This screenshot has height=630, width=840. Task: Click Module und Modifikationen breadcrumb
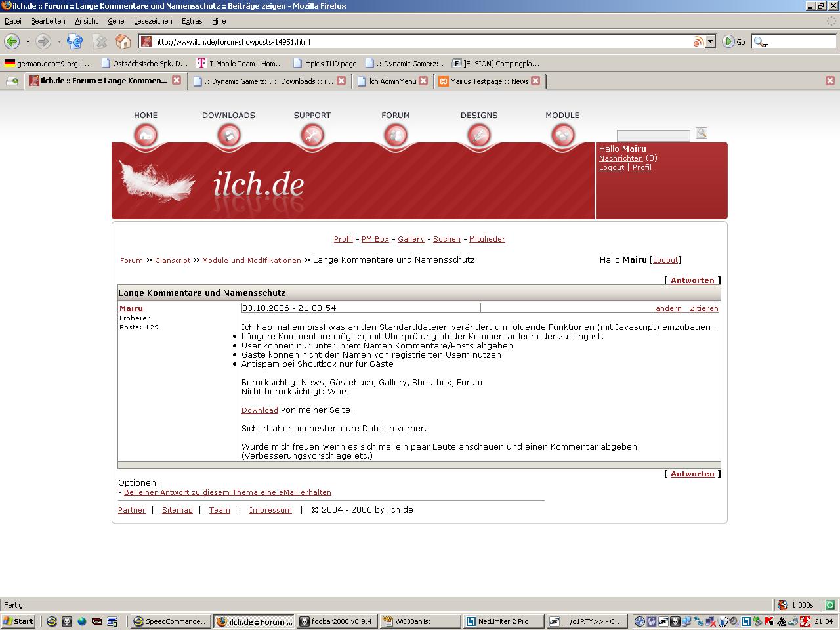coord(251,260)
